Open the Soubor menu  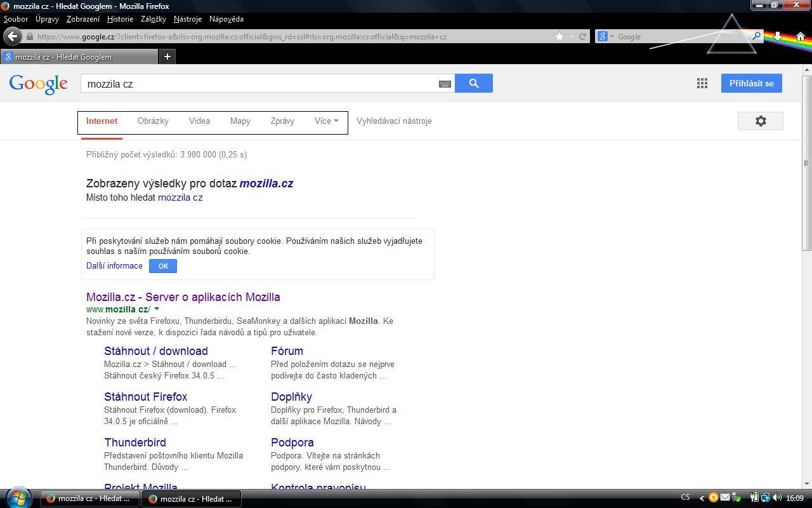[x=16, y=19]
